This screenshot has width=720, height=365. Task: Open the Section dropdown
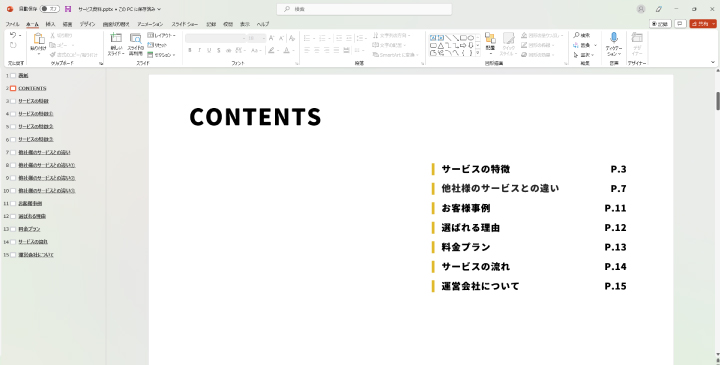pos(162,55)
